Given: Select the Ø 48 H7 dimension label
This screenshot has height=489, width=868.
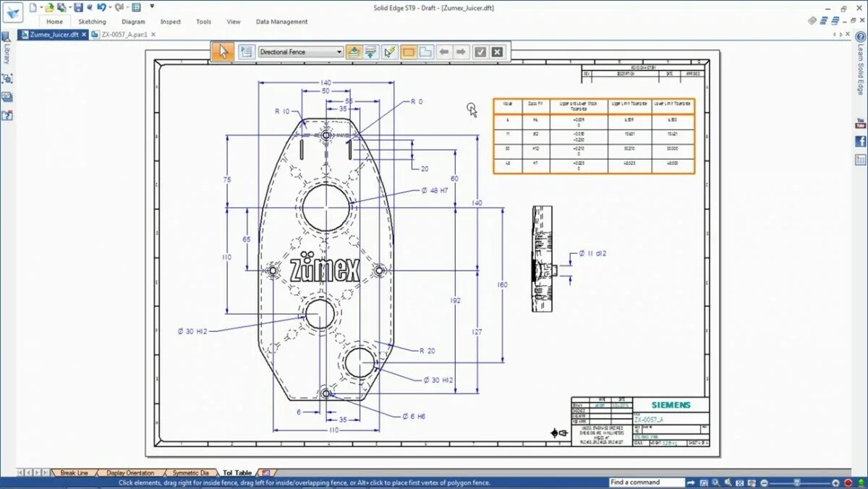Looking at the screenshot, I should pos(435,190).
